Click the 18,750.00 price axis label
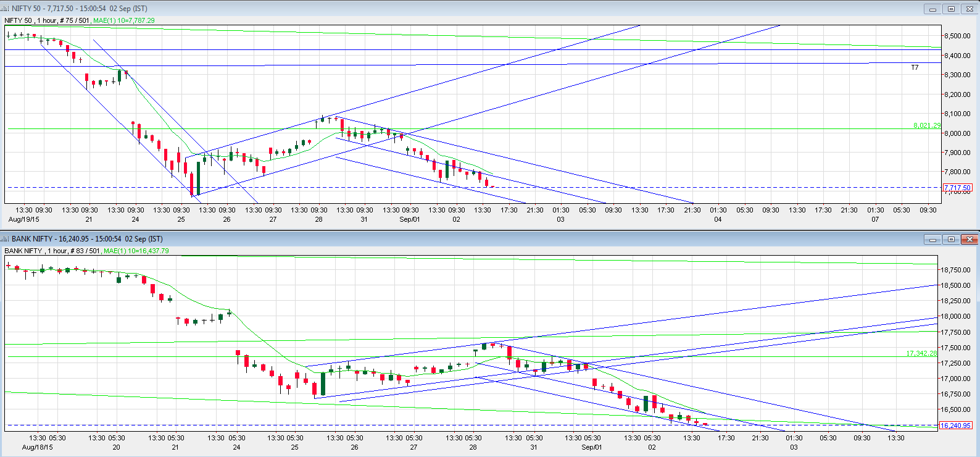This screenshot has width=980, height=457. (955, 270)
